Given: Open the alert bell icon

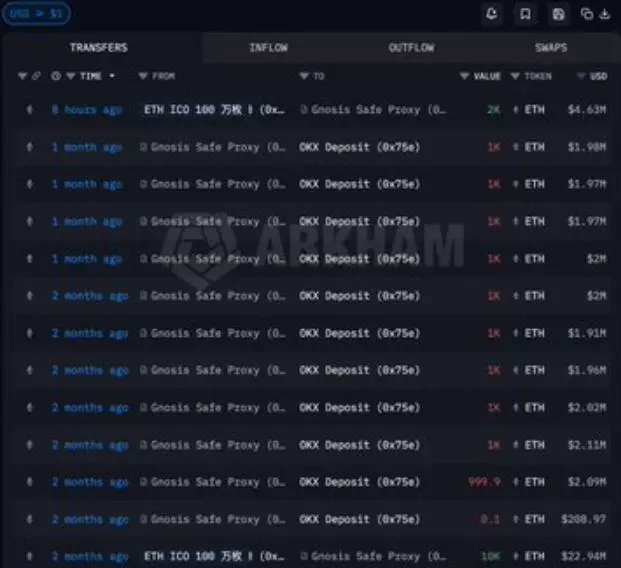Looking at the screenshot, I should [x=492, y=14].
